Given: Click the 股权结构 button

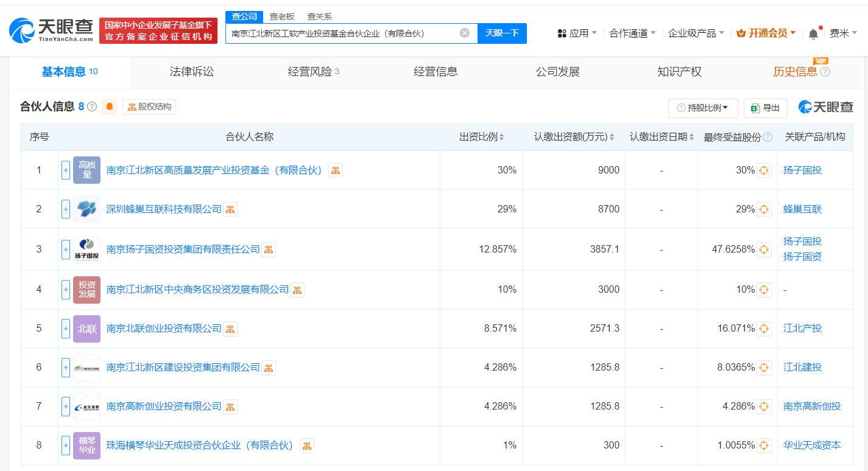Looking at the screenshot, I should click(x=149, y=106).
